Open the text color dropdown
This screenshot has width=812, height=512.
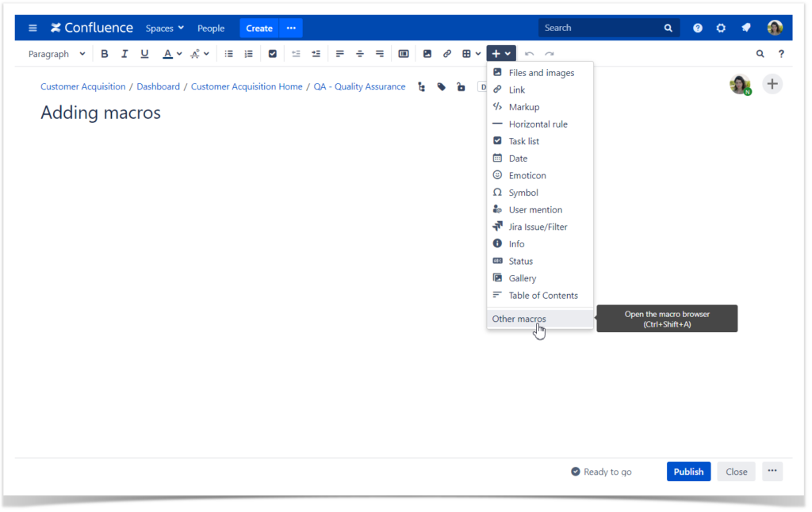(x=171, y=53)
